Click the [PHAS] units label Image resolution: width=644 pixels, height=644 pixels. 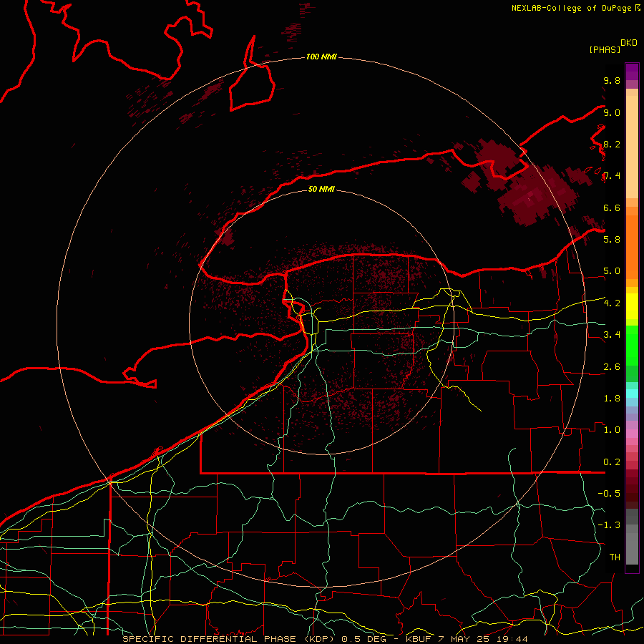(x=605, y=49)
